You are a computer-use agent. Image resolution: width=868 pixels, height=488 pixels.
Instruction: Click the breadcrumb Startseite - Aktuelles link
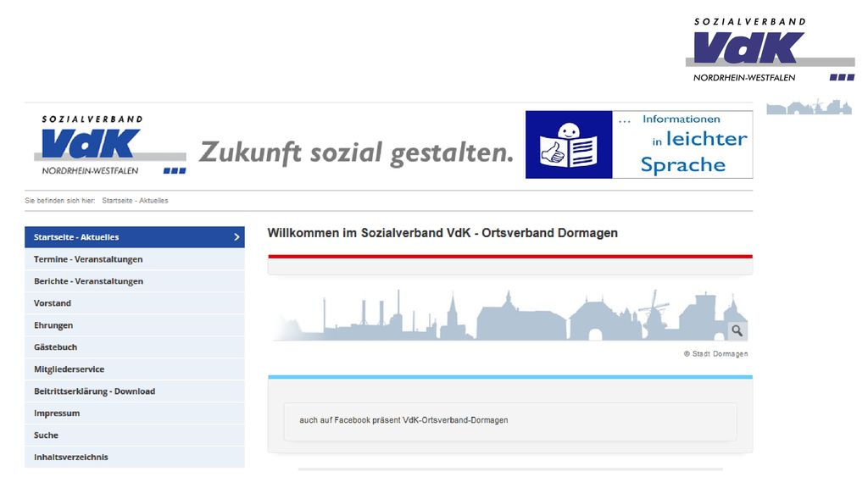click(x=135, y=201)
